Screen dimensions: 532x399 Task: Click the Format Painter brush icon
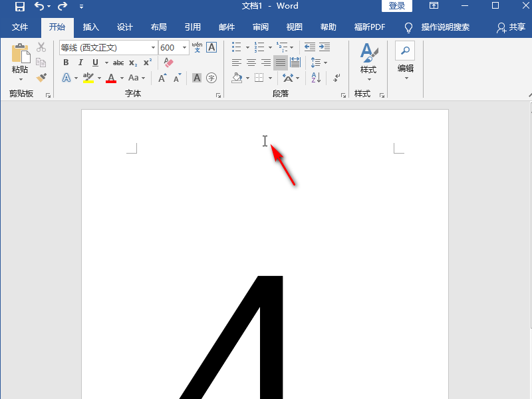pyautogui.click(x=41, y=78)
